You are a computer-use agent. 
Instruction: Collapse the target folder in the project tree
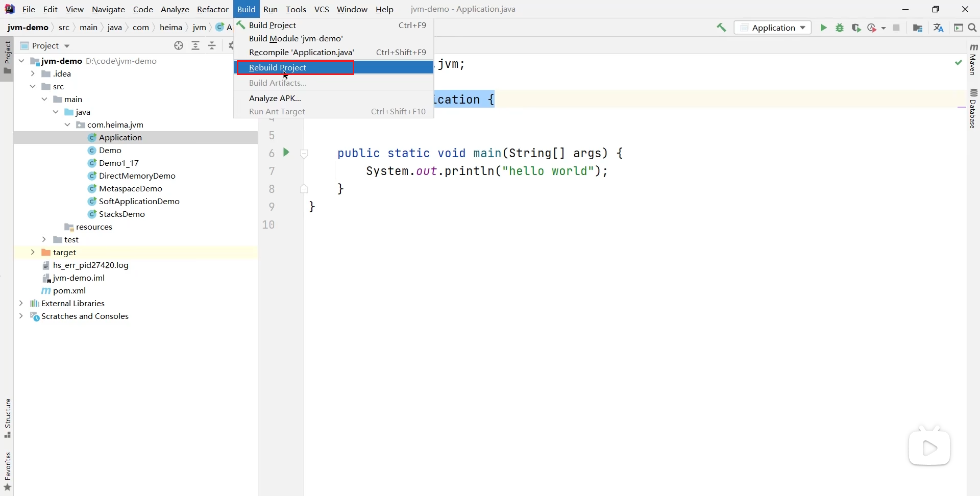33,252
